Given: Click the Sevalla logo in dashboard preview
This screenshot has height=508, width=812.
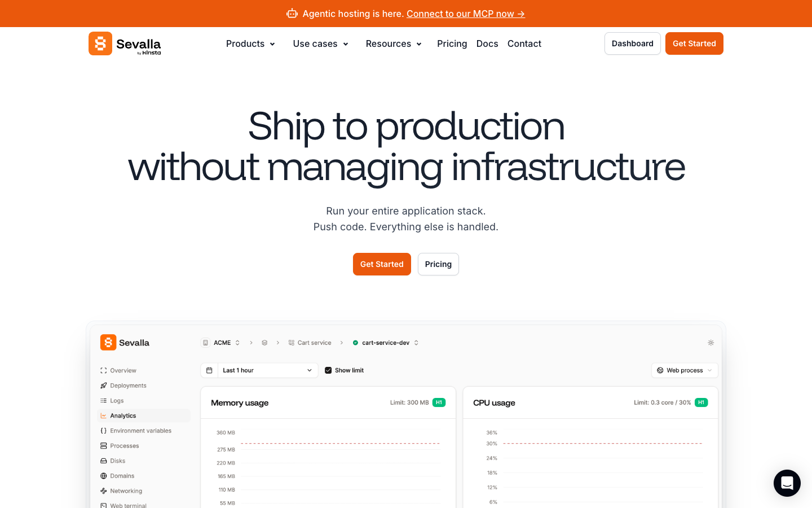Looking at the screenshot, I should click(x=125, y=343).
